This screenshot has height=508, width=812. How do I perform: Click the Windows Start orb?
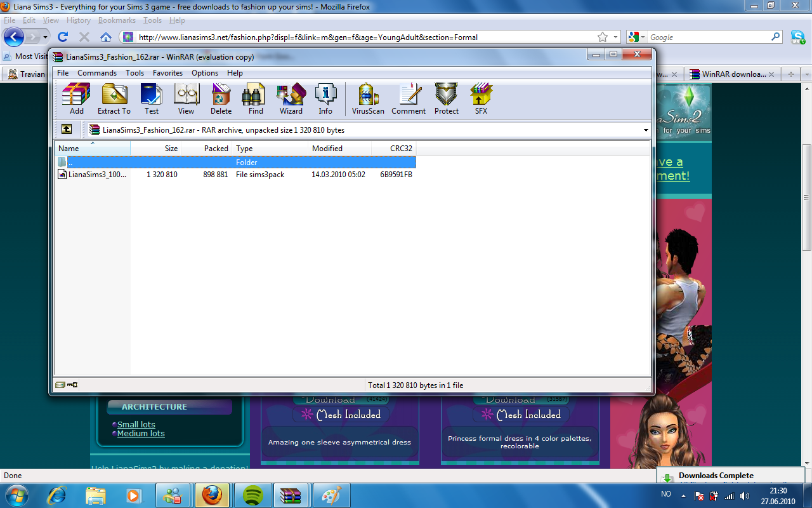coord(17,495)
